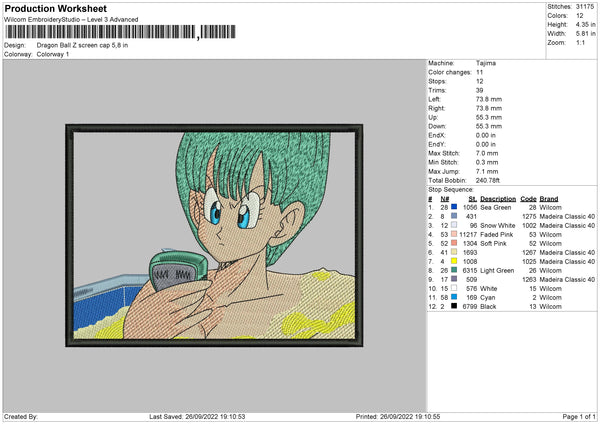Click the Brand column header
600x424 pixels.
pyautogui.click(x=549, y=199)
